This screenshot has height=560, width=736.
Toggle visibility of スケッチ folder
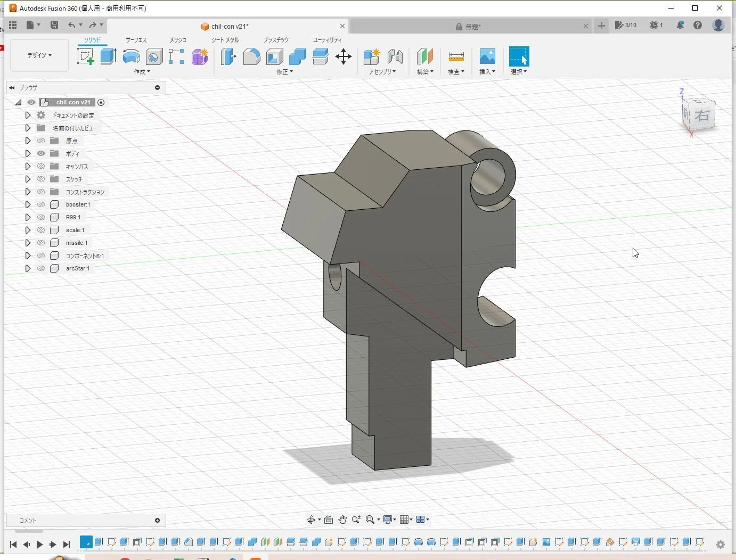[41, 179]
